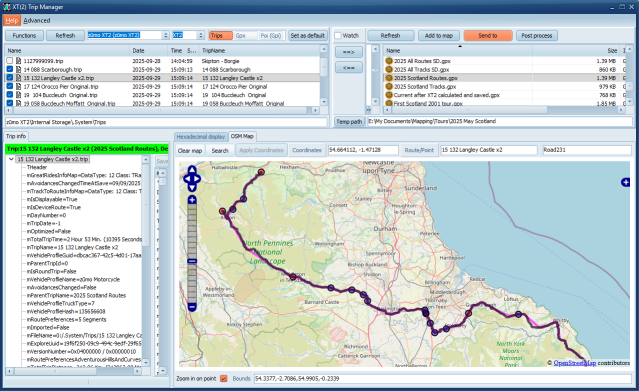
Task: Uncheck 19 104 Buccleuch Original.trip checkbox
Action: point(9,95)
